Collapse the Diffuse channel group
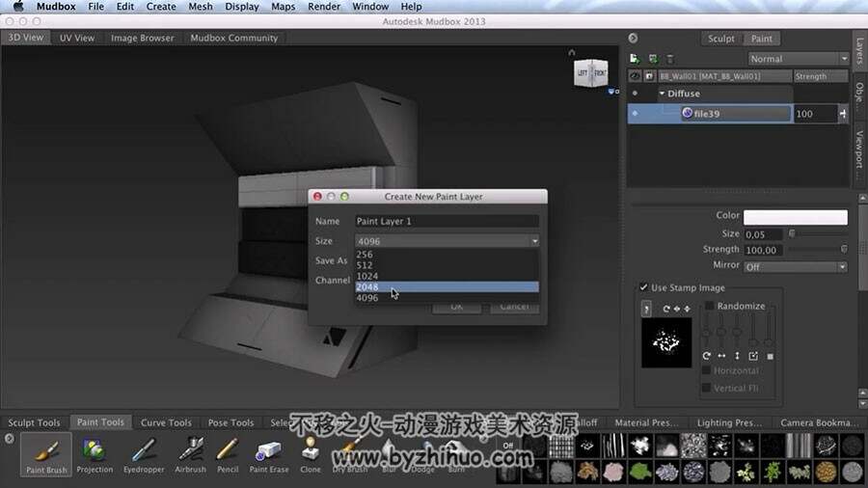Screen dimensions: 868x488 [x=662, y=94]
